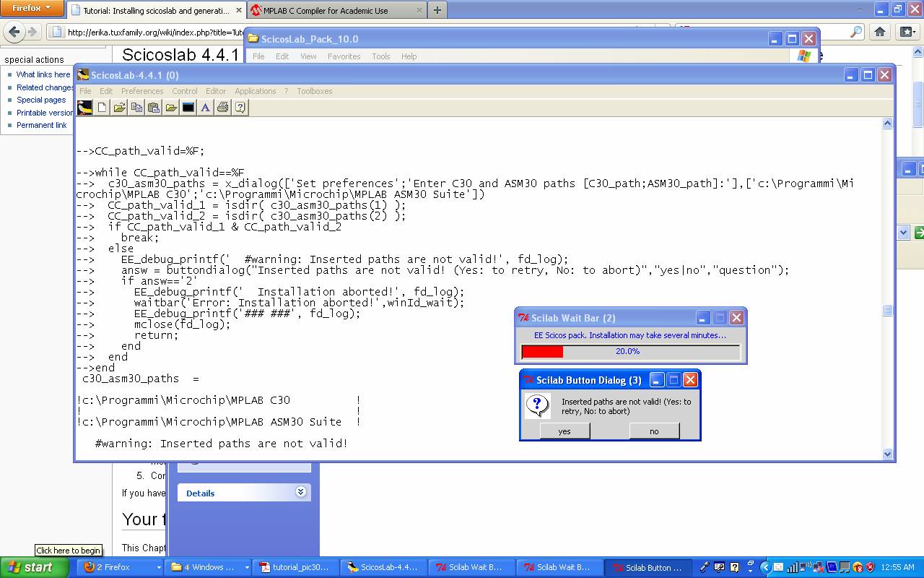
Task: Open 'Printable version' wiki link
Action: 45,113
